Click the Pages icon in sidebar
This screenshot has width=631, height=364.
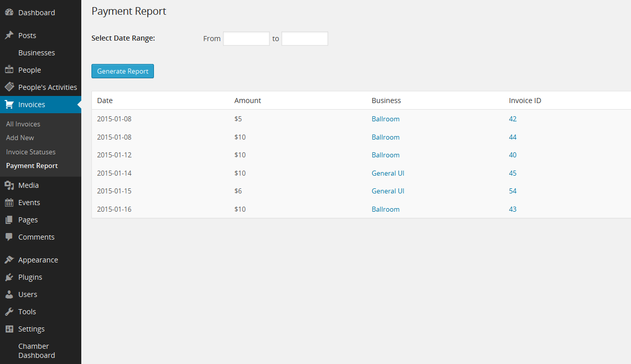(9, 220)
